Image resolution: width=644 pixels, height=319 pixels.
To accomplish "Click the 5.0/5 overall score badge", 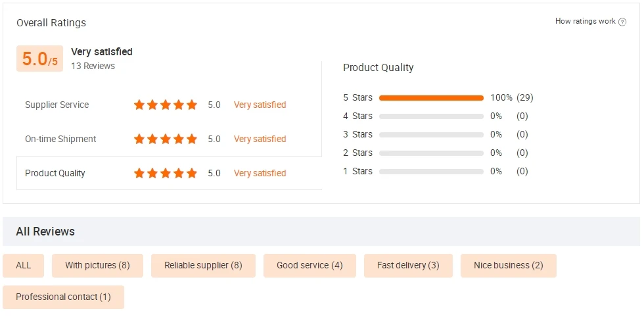I will 40,59.
